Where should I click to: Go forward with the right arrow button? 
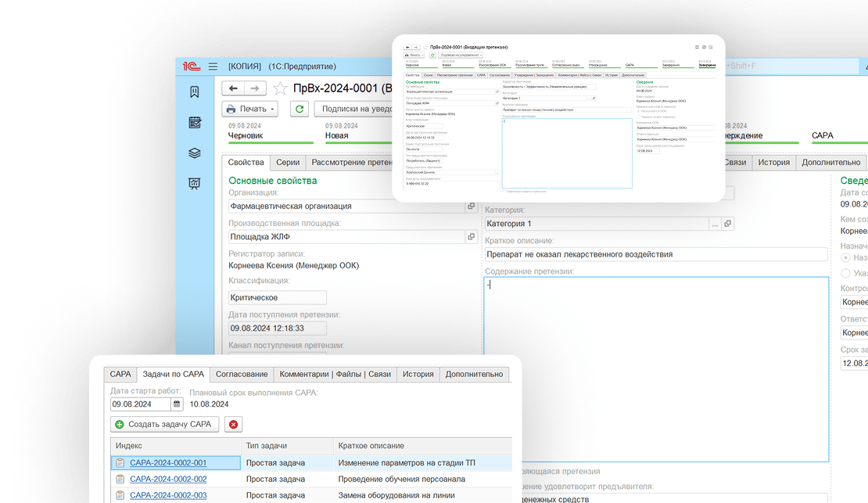(x=255, y=88)
